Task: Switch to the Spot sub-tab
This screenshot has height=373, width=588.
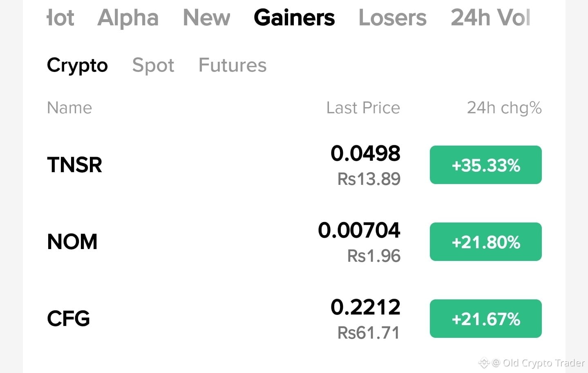Action: click(153, 65)
